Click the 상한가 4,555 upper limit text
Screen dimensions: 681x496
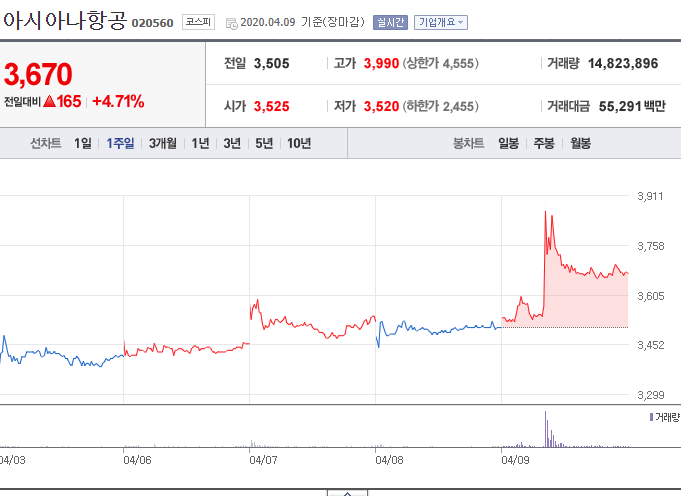[440, 63]
